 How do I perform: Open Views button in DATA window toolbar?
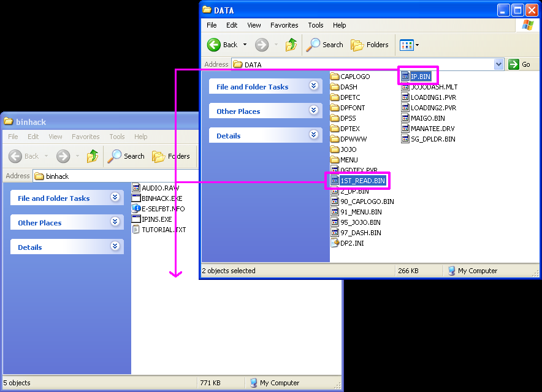(406, 45)
